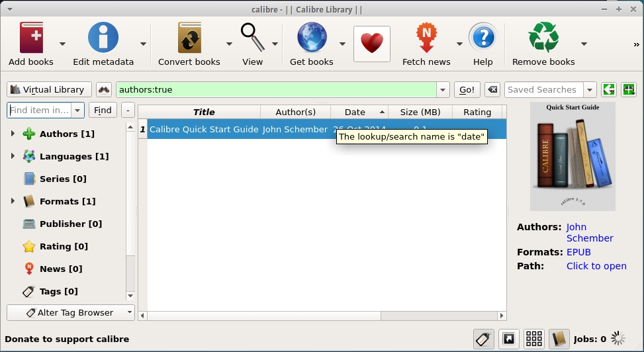This screenshot has height=352, width=644.
Task: Open Alter Tag Browser menu
Action: [71, 312]
